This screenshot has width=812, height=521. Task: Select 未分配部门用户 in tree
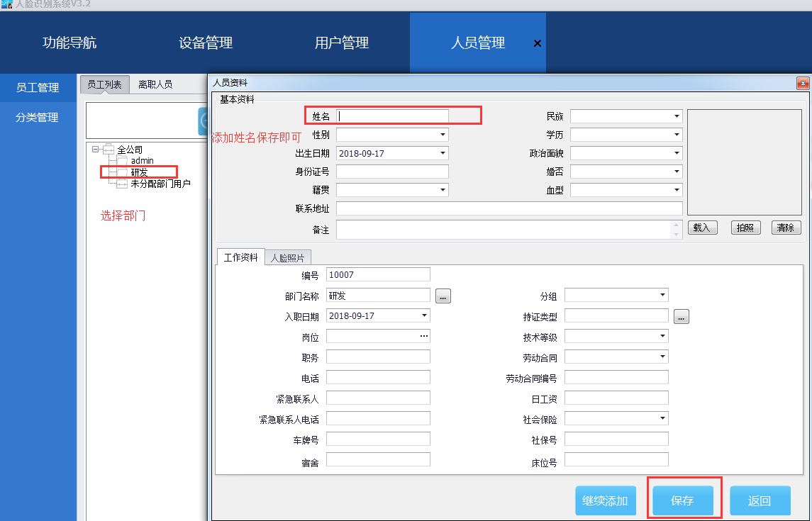click(160, 184)
